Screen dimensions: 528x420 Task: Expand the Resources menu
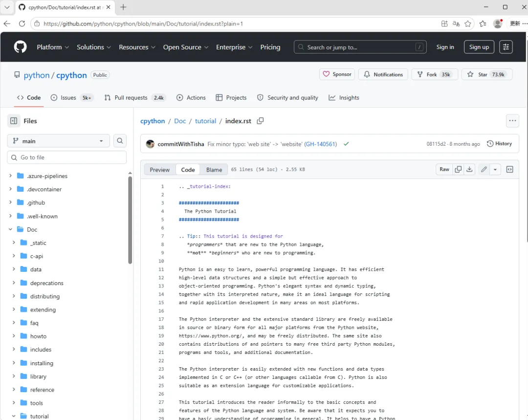(x=137, y=47)
